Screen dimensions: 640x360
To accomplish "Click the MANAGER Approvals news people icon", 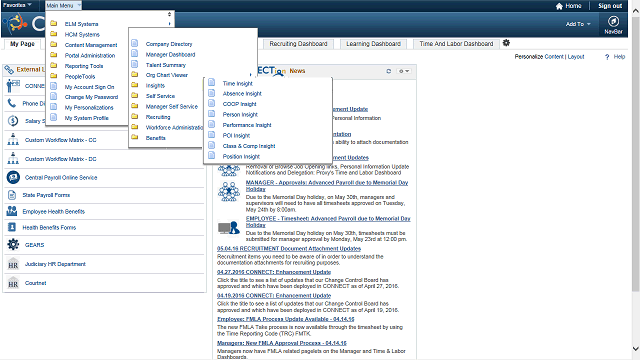I will click(229, 191).
